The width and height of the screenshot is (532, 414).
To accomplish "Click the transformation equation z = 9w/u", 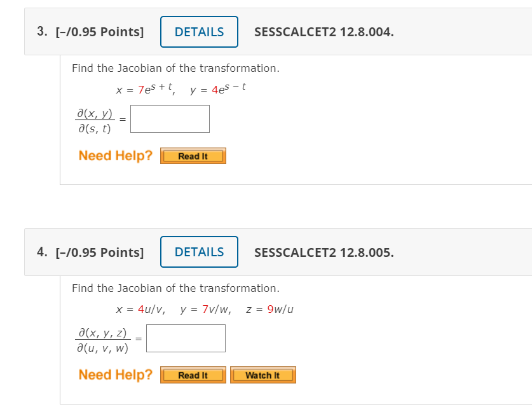I will click(x=269, y=309).
